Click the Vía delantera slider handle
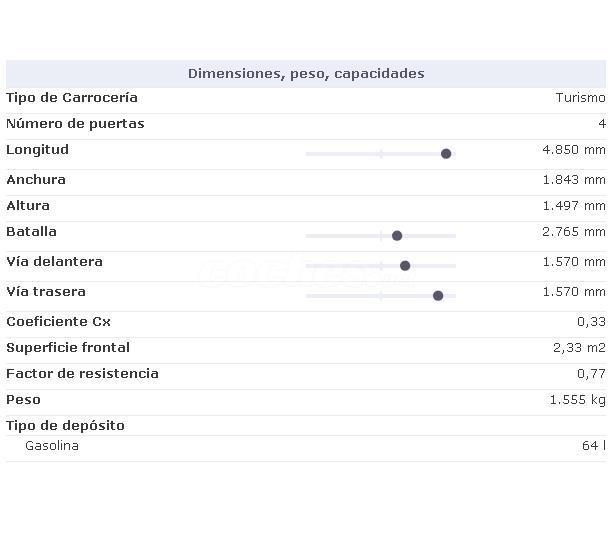 point(405,266)
